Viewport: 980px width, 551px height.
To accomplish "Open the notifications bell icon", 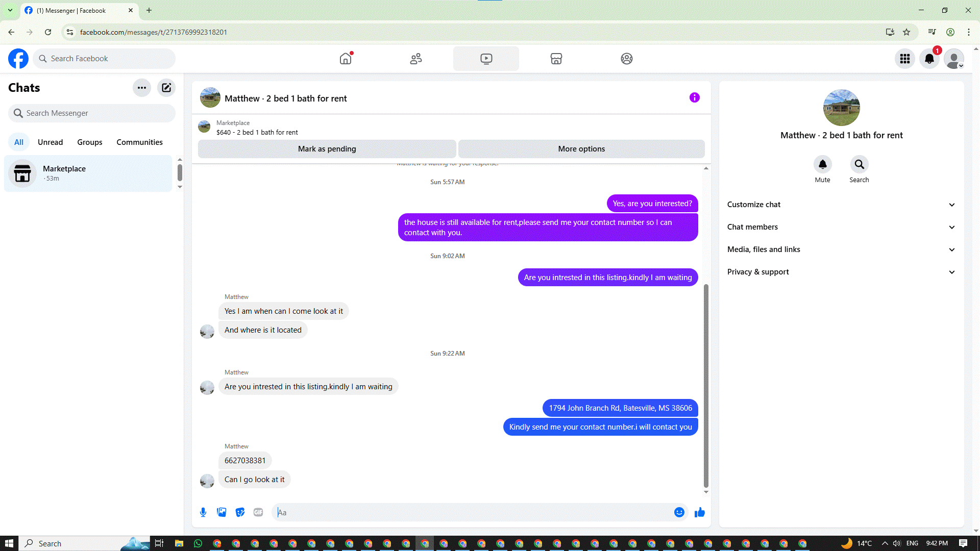I will pyautogui.click(x=929, y=59).
